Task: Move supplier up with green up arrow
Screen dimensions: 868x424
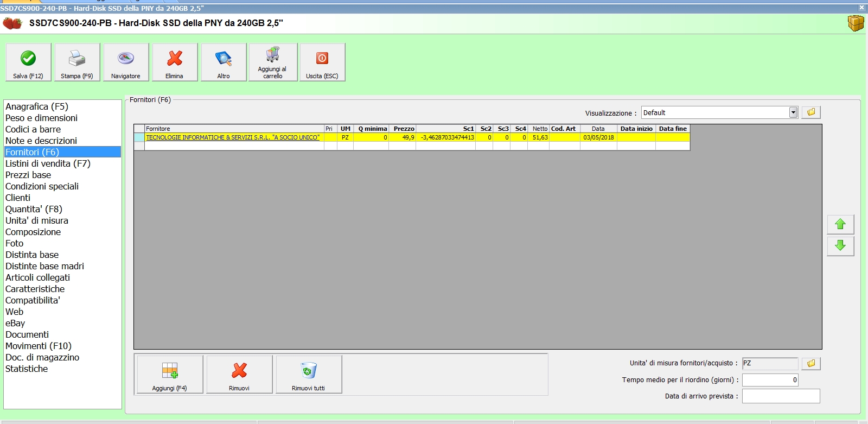Action: pyautogui.click(x=840, y=224)
